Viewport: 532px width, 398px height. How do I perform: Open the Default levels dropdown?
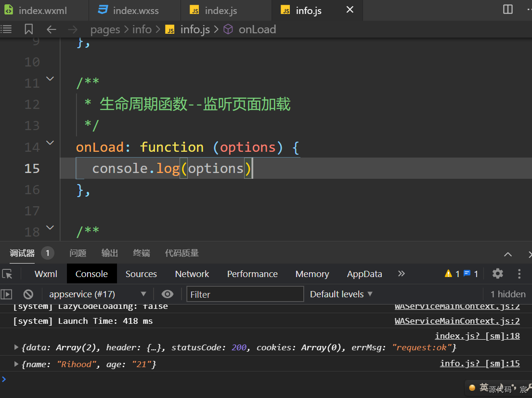341,294
